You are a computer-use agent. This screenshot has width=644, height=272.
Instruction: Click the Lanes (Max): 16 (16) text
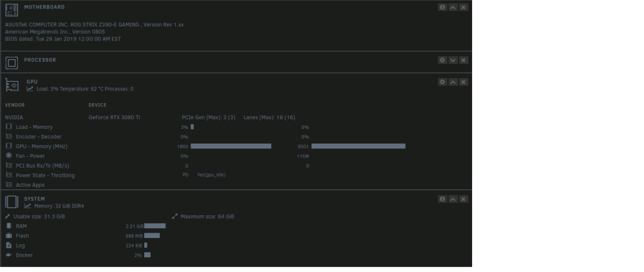[x=269, y=117]
